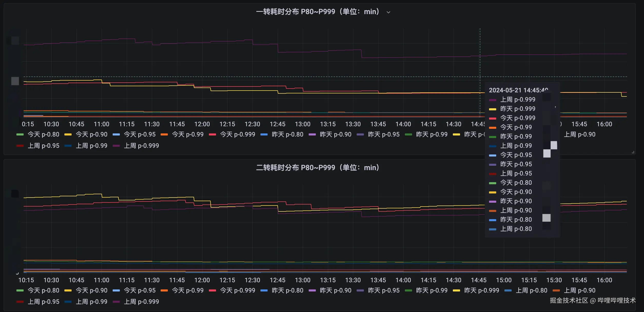Image resolution: width=644 pixels, height=312 pixels.
Task: Click orange swatch of 今天 p-0.99 in 一转 legend
Action: coord(164,134)
